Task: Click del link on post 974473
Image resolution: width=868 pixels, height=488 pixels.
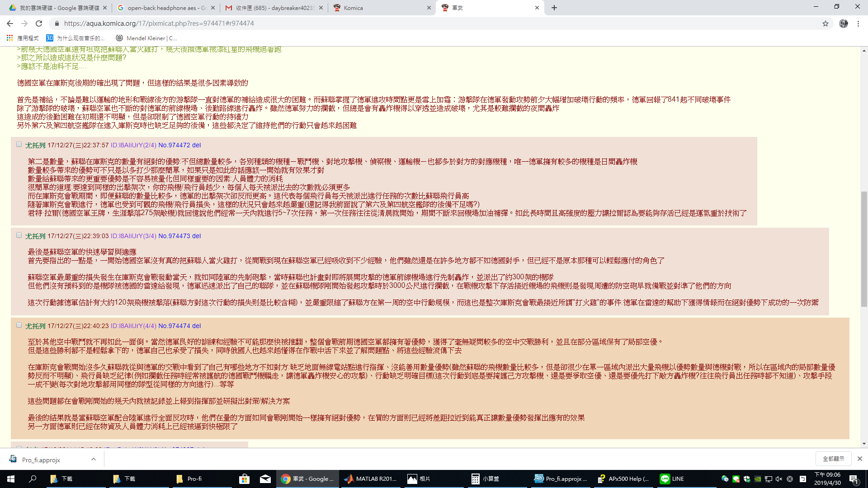Action: 196,236
